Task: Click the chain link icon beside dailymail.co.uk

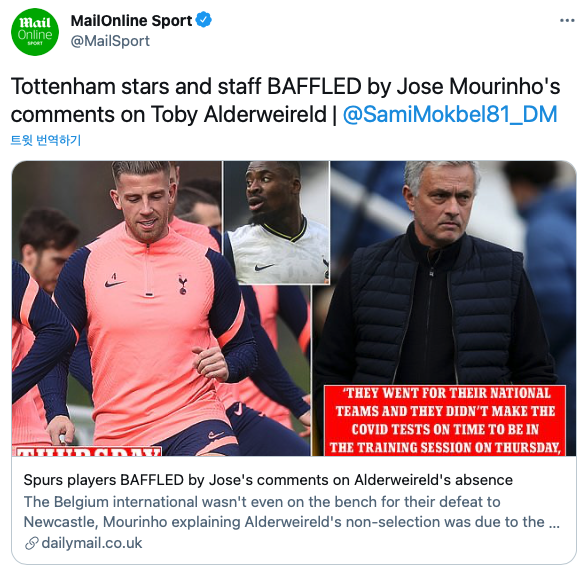Action: pos(31,543)
